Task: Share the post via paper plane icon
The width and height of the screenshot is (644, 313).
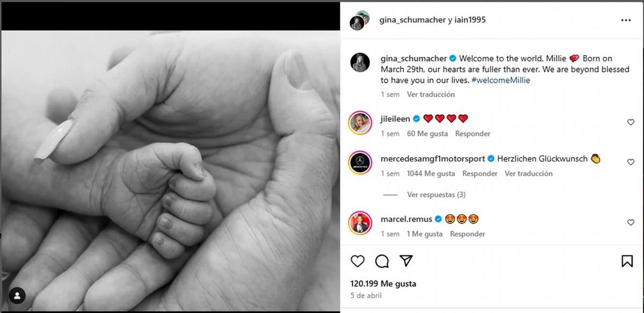Action: point(406,261)
